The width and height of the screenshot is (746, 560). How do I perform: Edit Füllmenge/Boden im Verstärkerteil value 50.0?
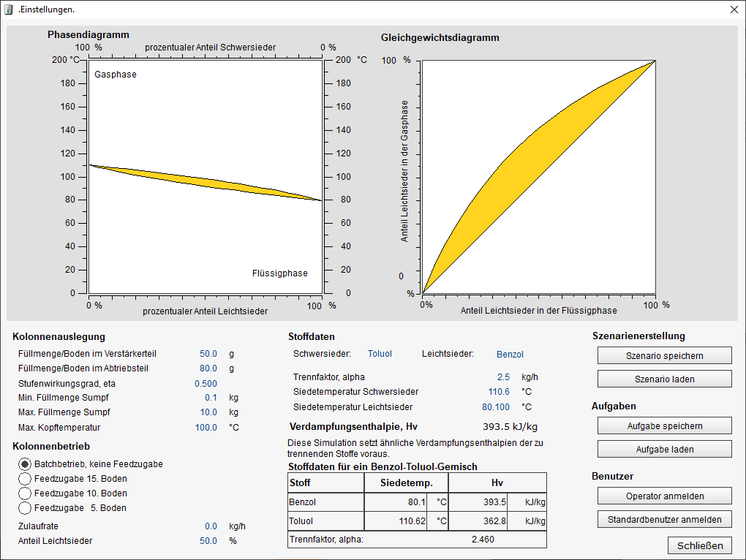[x=208, y=354]
